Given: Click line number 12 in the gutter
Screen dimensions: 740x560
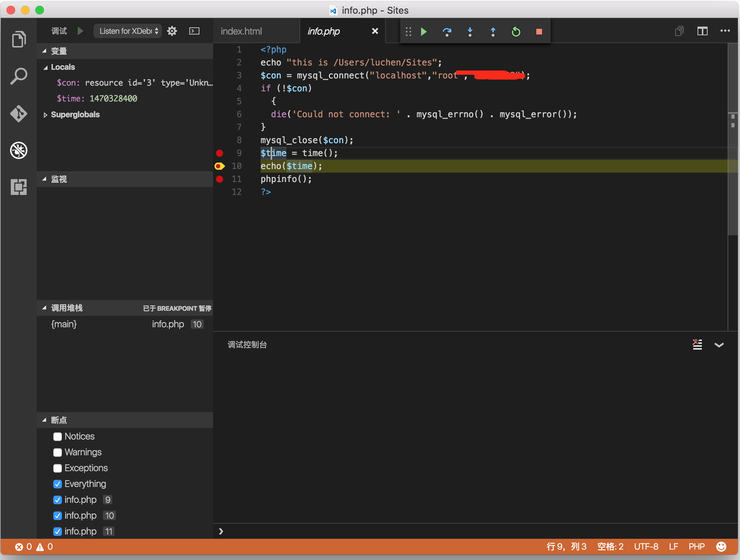Looking at the screenshot, I should [236, 192].
